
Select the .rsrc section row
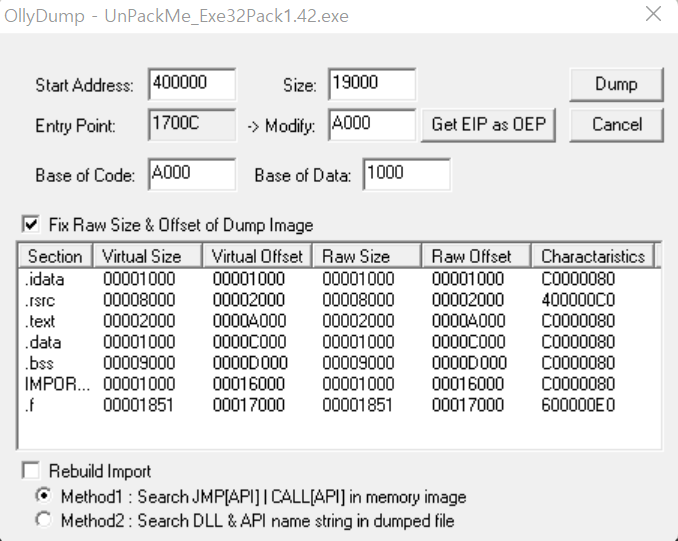339,300
